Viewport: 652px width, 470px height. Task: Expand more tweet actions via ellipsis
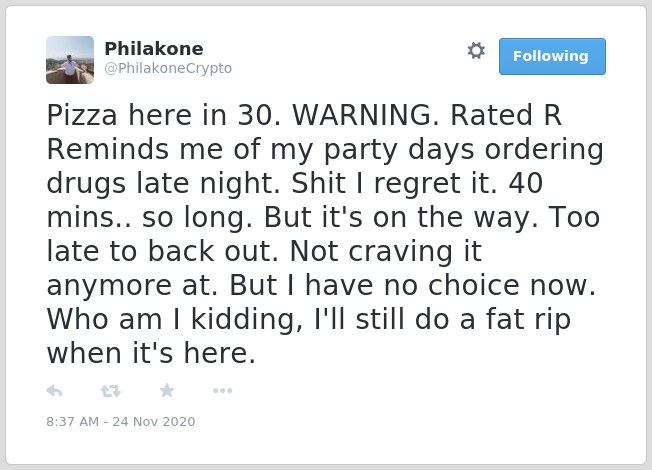point(222,391)
